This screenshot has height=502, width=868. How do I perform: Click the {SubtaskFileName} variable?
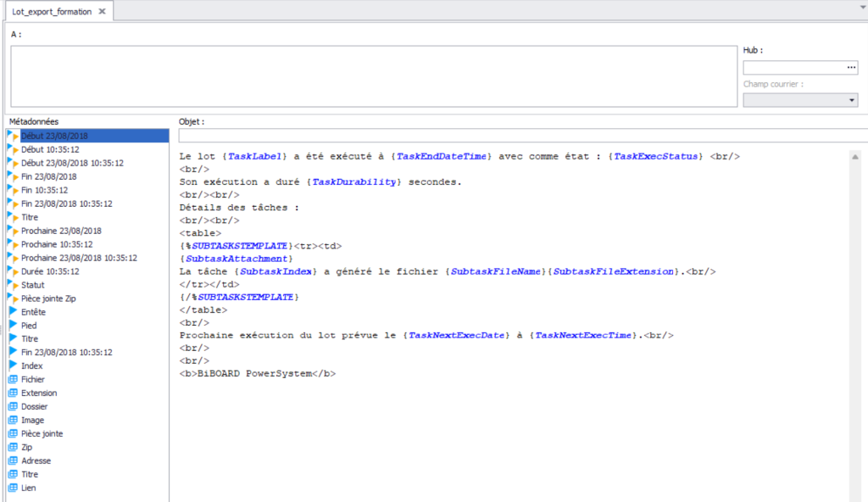(x=495, y=271)
